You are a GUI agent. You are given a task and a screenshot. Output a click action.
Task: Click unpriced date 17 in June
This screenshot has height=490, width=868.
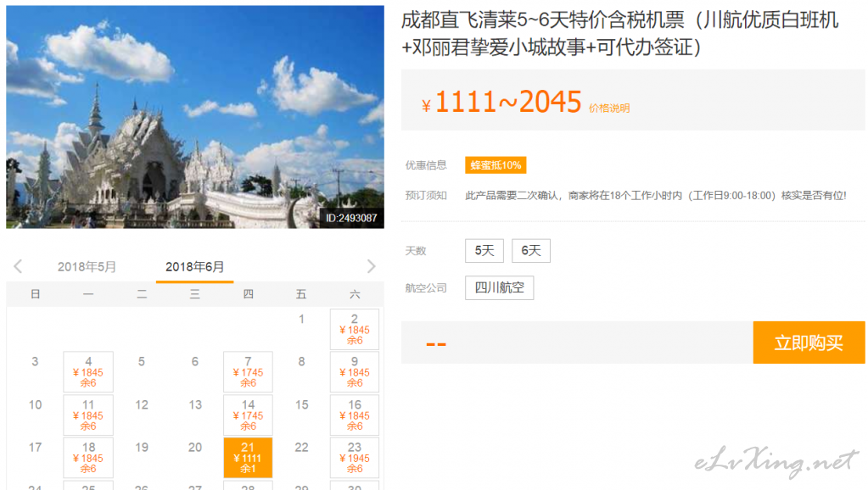[x=35, y=448]
